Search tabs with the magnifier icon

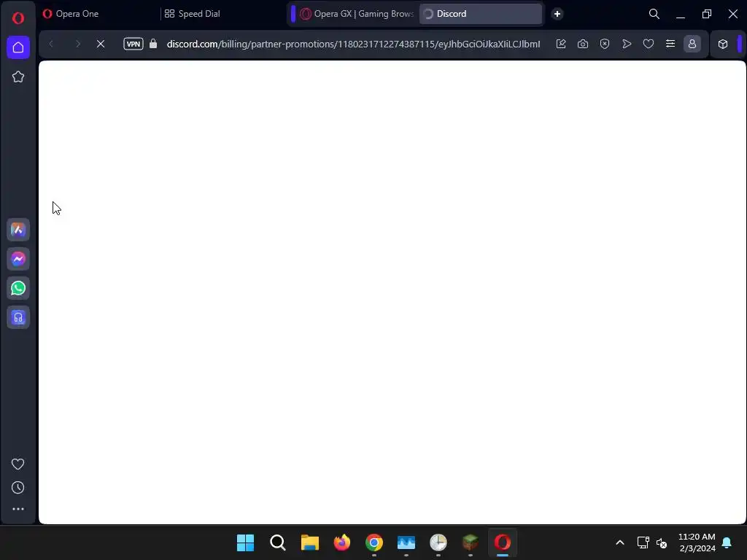654,14
